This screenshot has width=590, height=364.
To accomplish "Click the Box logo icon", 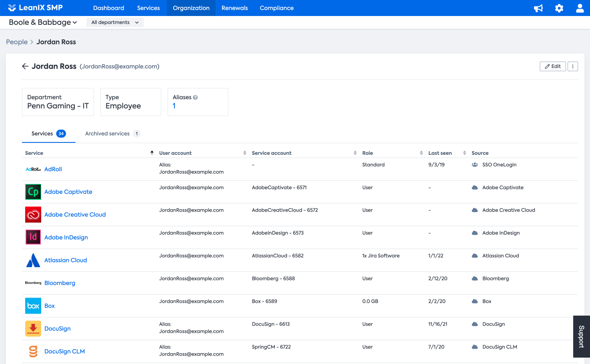I will coord(33,306).
